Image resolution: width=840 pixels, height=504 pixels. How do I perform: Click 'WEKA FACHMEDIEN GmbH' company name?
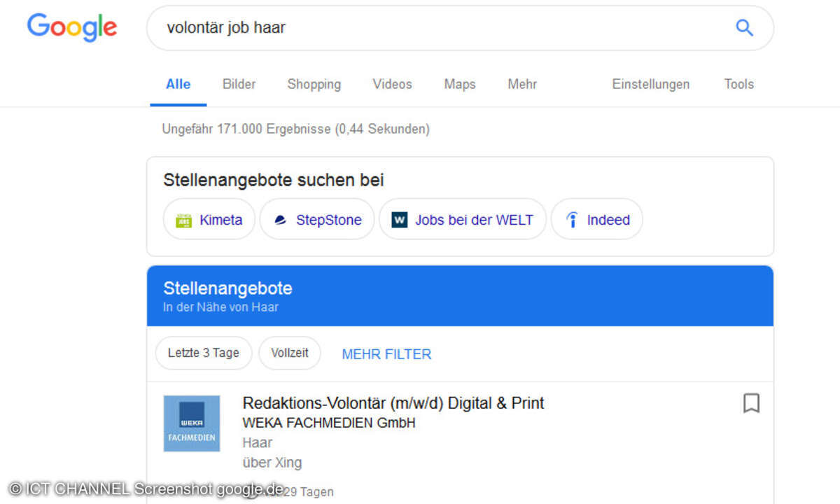329,423
